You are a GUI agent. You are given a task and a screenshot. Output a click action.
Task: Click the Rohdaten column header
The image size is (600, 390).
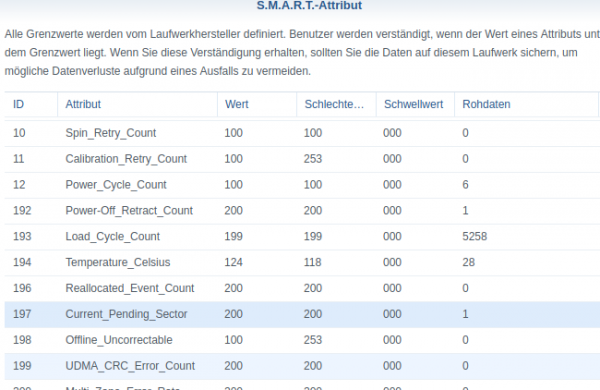526,104
